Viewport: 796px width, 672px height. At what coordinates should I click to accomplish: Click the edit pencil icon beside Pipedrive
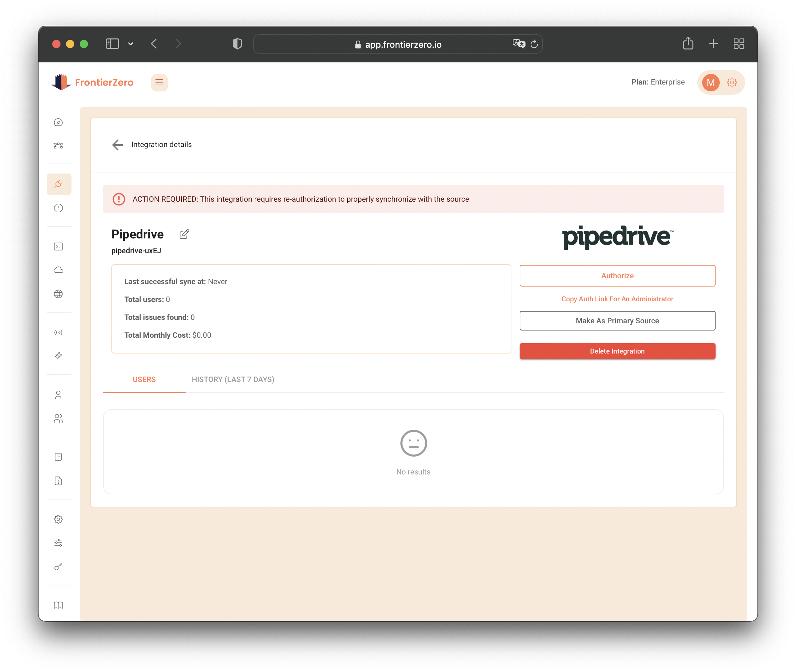click(185, 234)
